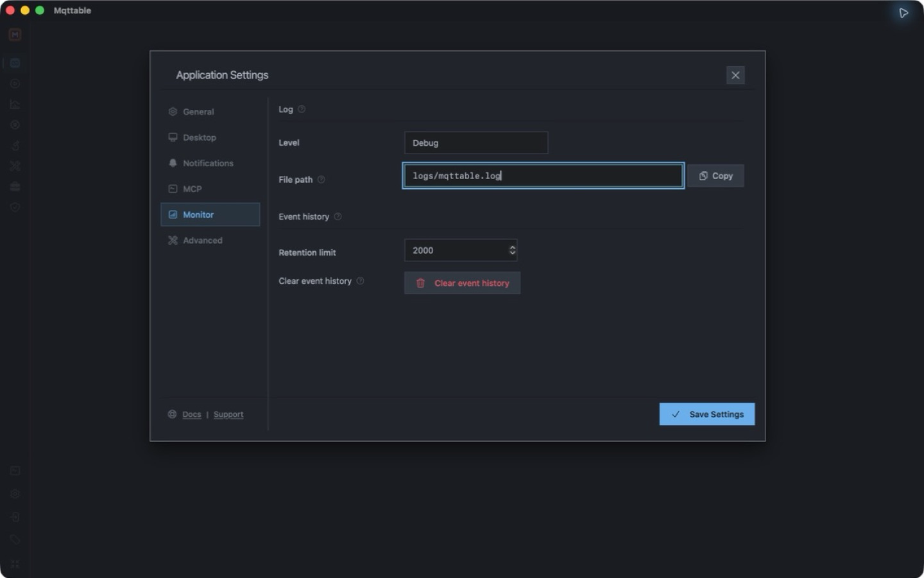Click the globe icon beside Docs link
This screenshot has height=578, width=924.
click(x=172, y=414)
